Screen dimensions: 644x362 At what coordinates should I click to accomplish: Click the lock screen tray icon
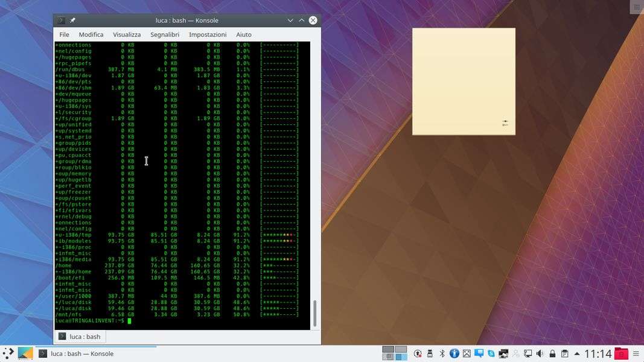point(552,354)
